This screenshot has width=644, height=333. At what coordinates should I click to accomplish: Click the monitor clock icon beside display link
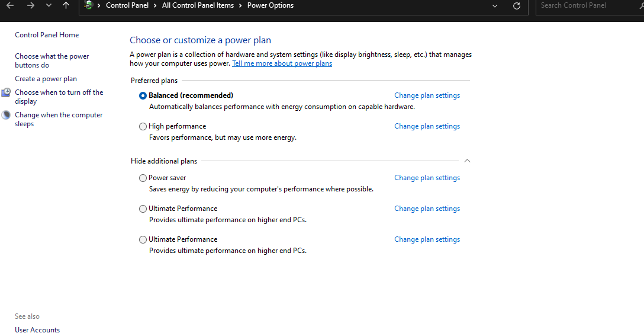[x=6, y=92]
